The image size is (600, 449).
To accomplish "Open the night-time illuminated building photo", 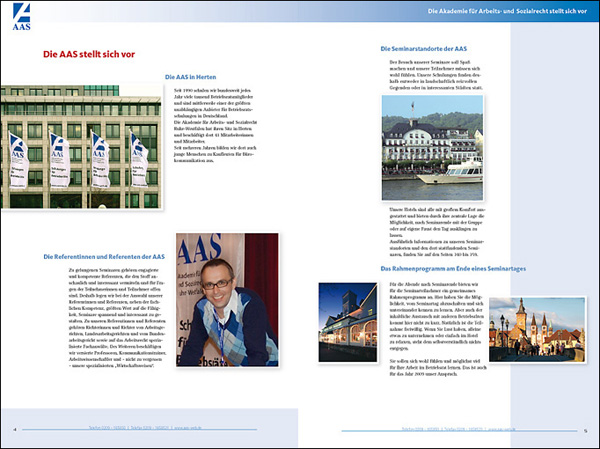I will (x=348, y=322).
